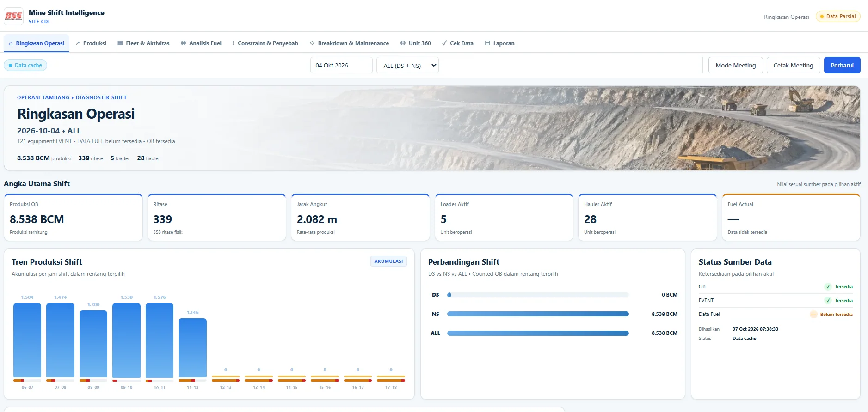Click the Fuel Actual metric card
The image size is (868, 412).
click(791, 218)
